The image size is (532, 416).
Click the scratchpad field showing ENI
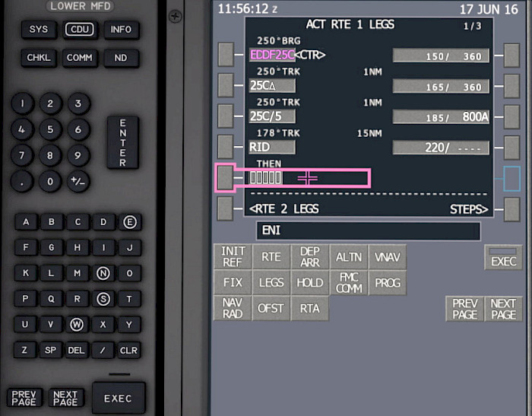[x=368, y=231]
